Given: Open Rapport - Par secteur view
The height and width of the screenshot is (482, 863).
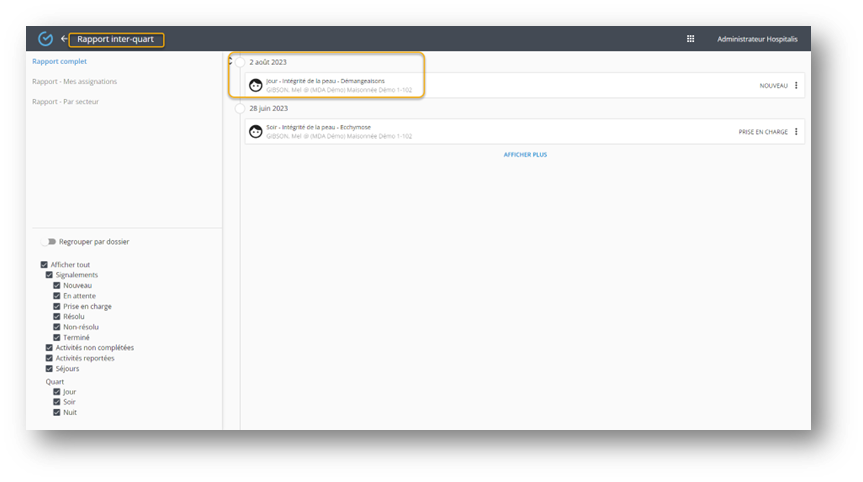Looking at the screenshot, I should point(65,102).
